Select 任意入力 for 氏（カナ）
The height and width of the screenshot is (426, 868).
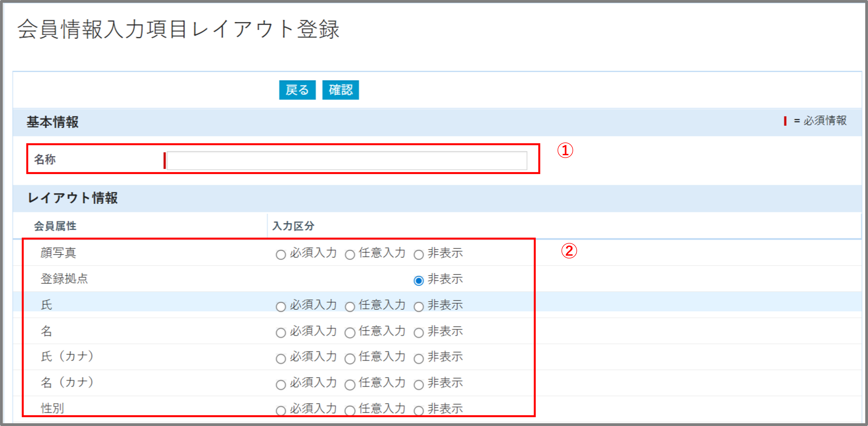(x=350, y=358)
